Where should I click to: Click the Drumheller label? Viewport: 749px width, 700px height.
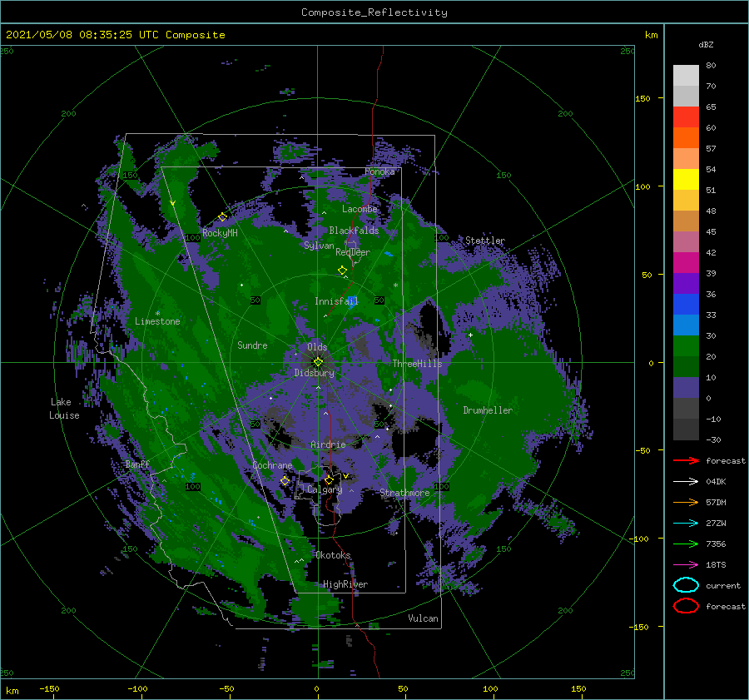click(488, 410)
